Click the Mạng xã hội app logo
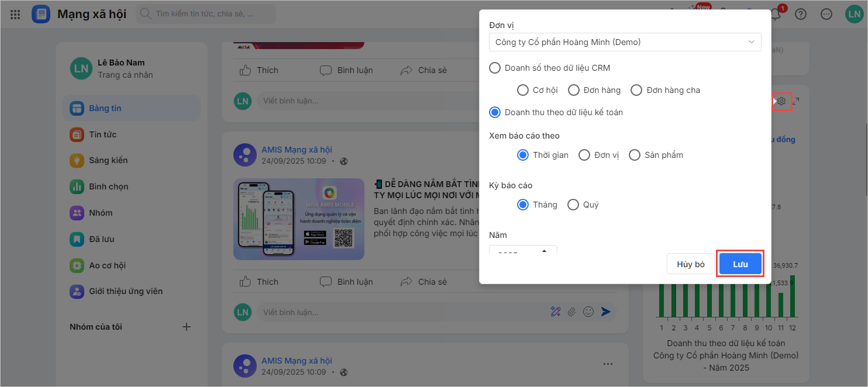Viewport: 868px width, 387px height. 41,14
